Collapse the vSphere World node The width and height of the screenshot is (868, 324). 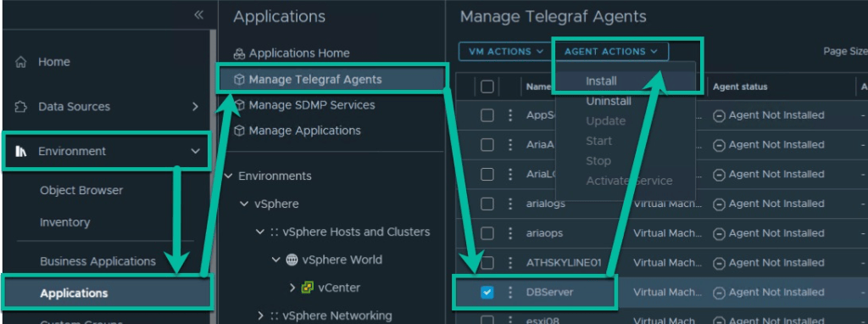[276, 260]
